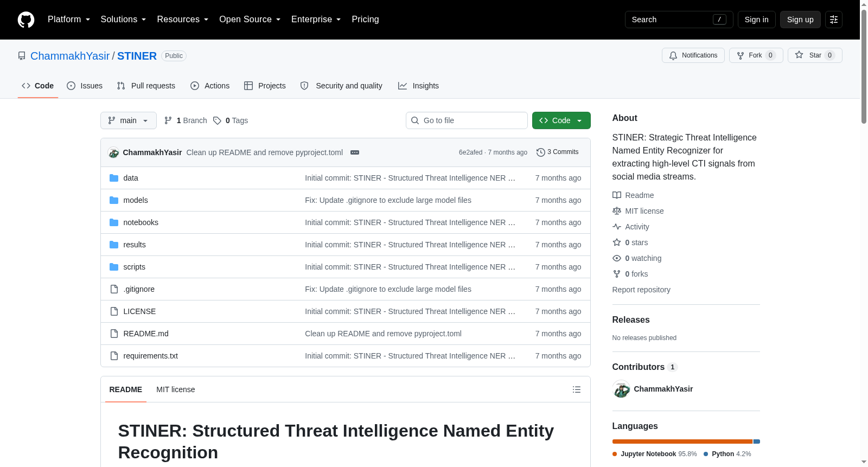Expand commit message details ellipsis
Viewport: 868px width, 467px height.
click(355, 152)
